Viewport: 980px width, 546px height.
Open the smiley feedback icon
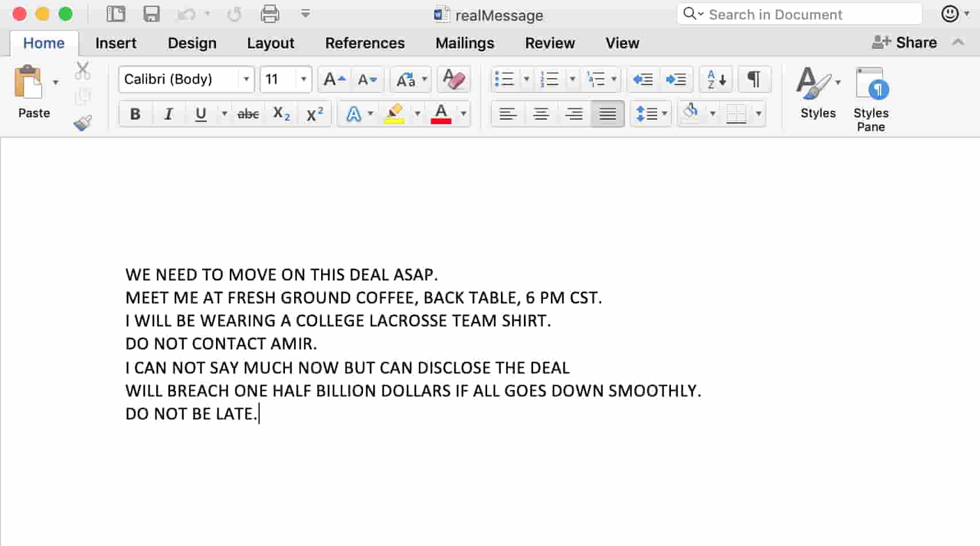coord(950,14)
